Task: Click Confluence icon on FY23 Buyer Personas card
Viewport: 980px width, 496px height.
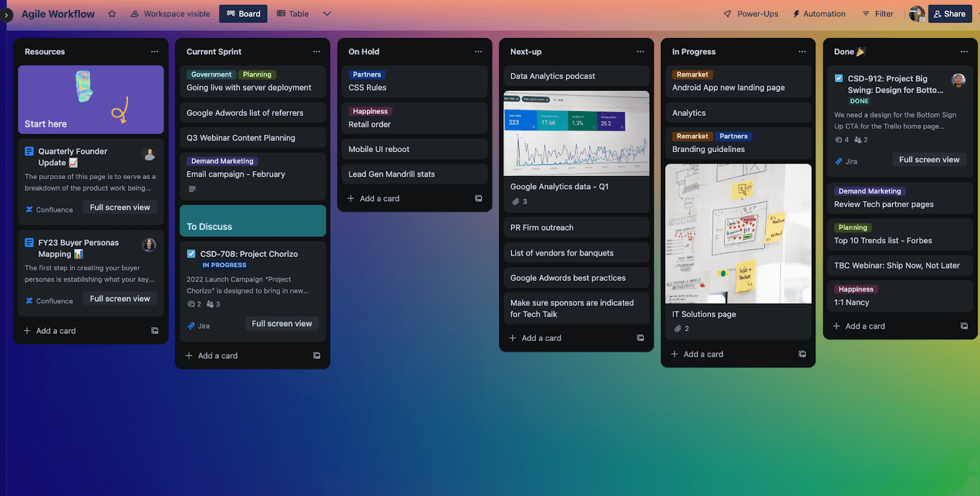Action: pyautogui.click(x=29, y=301)
